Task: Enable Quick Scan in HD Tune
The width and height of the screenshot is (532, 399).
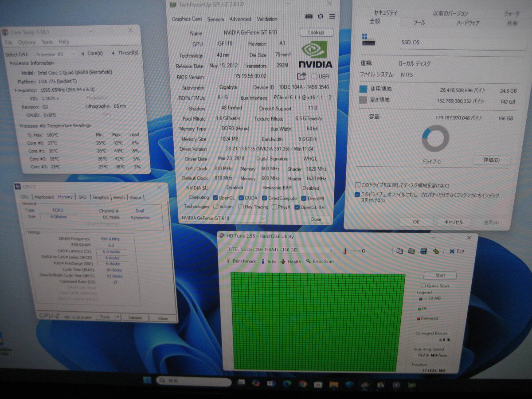Action: pyautogui.click(x=423, y=286)
